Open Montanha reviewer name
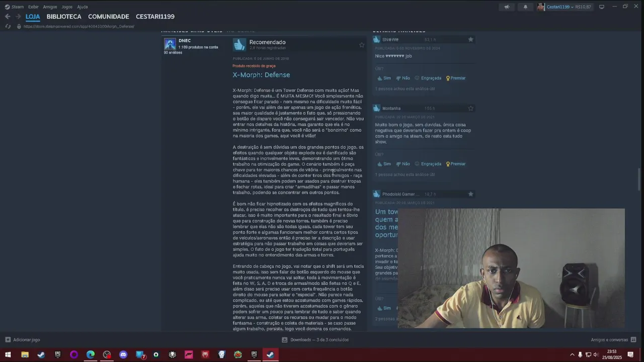The height and width of the screenshot is (362, 644). [391, 109]
